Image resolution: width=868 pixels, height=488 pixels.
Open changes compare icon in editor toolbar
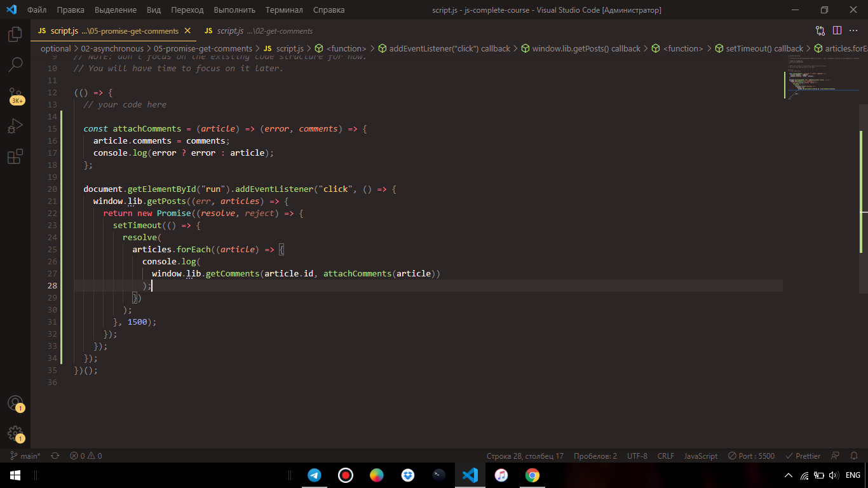pyautogui.click(x=820, y=30)
